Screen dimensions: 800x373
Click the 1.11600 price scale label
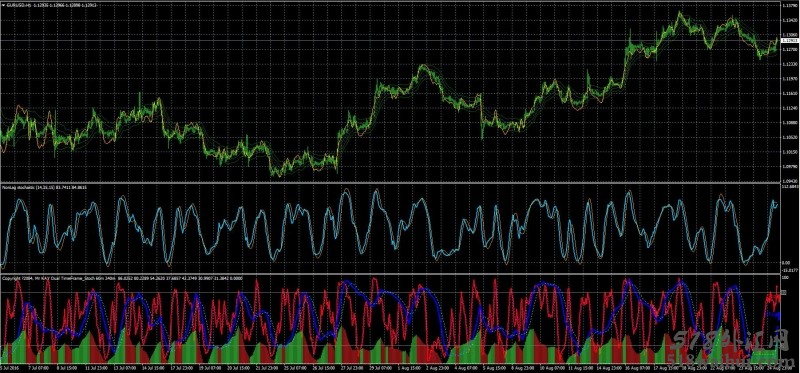point(790,94)
